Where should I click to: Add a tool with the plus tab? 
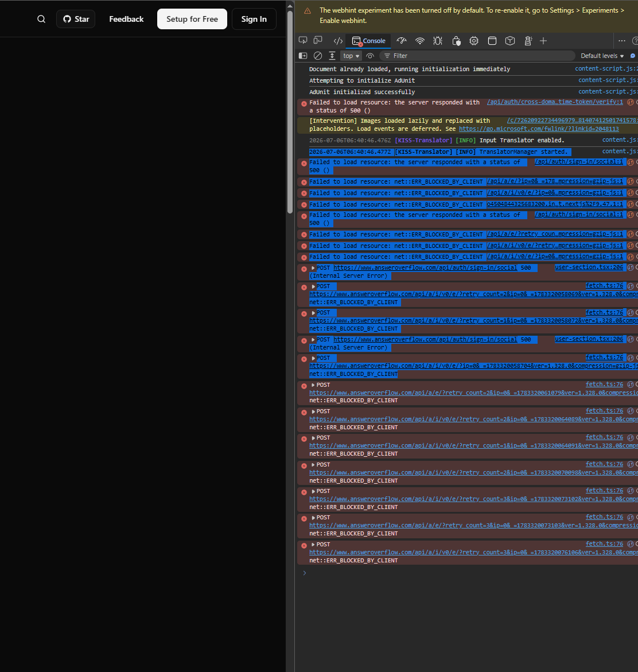[x=543, y=41]
